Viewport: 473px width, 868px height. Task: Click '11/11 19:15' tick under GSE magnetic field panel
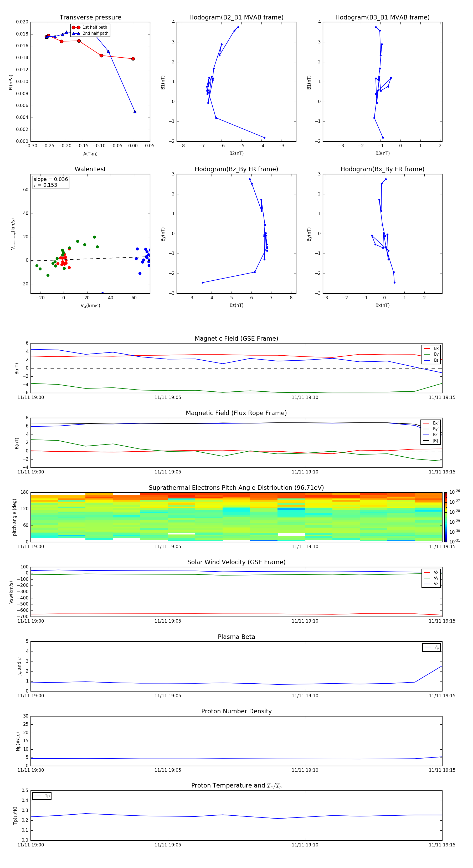442,398
